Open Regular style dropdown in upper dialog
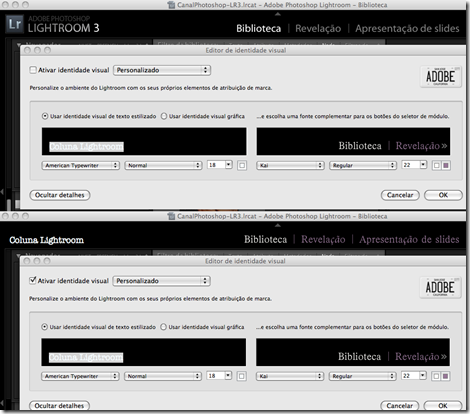Image resolution: width=470 pixels, height=414 pixels. (363, 165)
